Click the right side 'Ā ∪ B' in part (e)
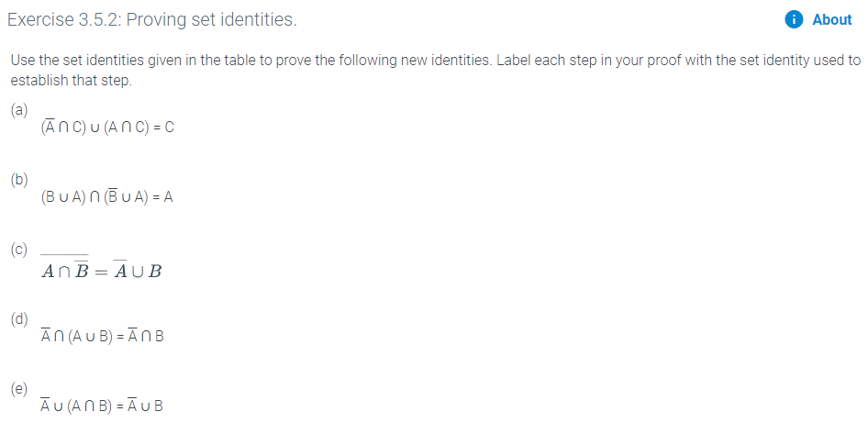868x445 pixels. click(145, 406)
